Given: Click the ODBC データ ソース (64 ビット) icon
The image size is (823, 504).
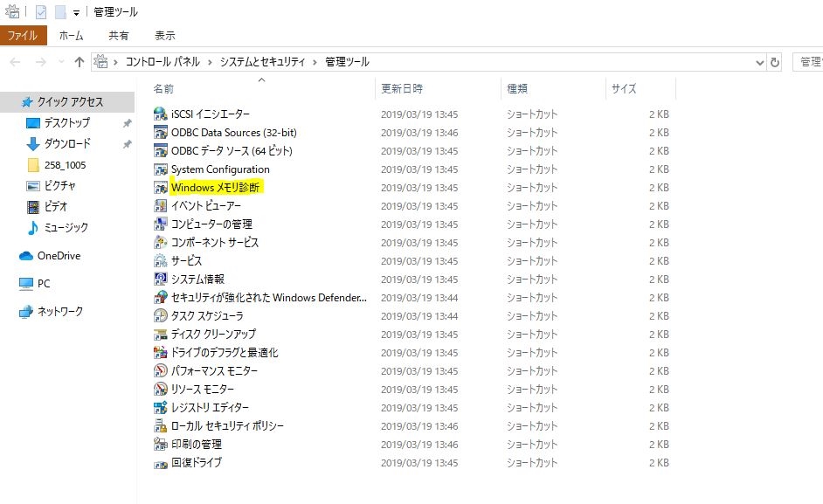Looking at the screenshot, I should pyautogui.click(x=160, y=150).
